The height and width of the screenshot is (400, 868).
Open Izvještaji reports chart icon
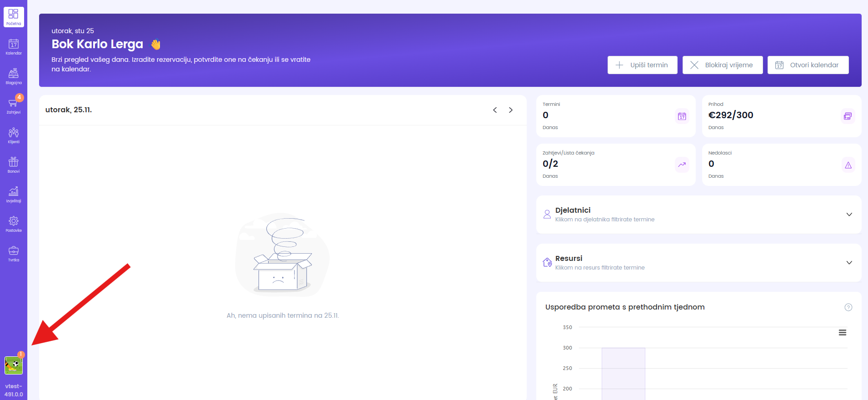pos(14,195)
